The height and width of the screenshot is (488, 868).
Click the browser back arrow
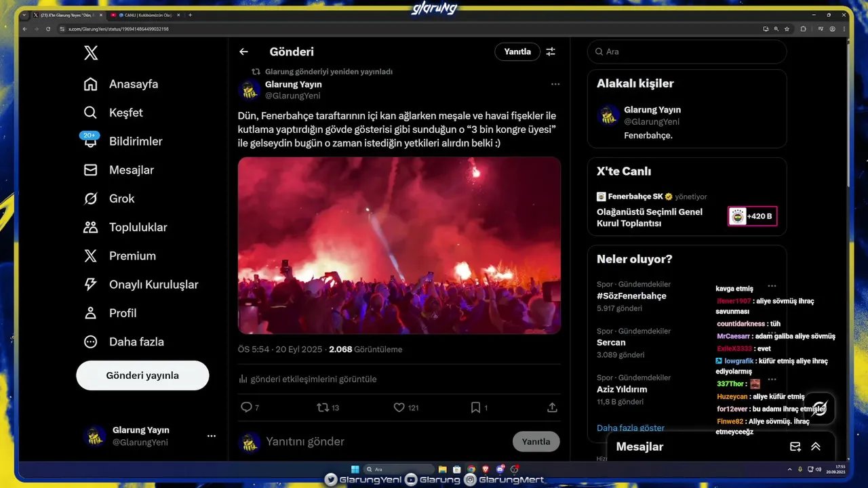[25, 29]
